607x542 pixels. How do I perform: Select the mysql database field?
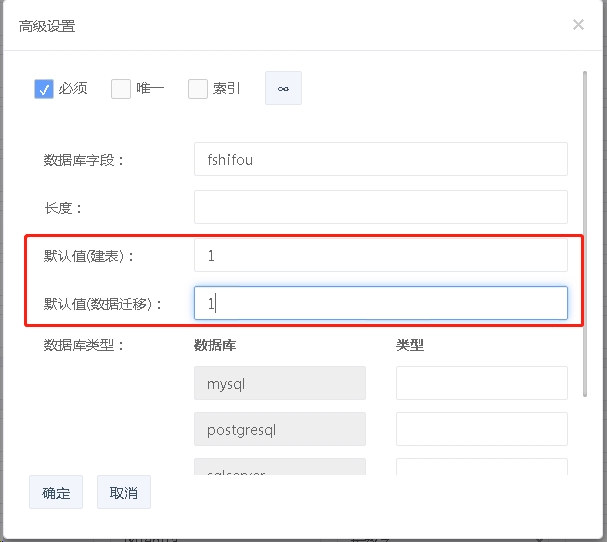[x=279, y=383]
